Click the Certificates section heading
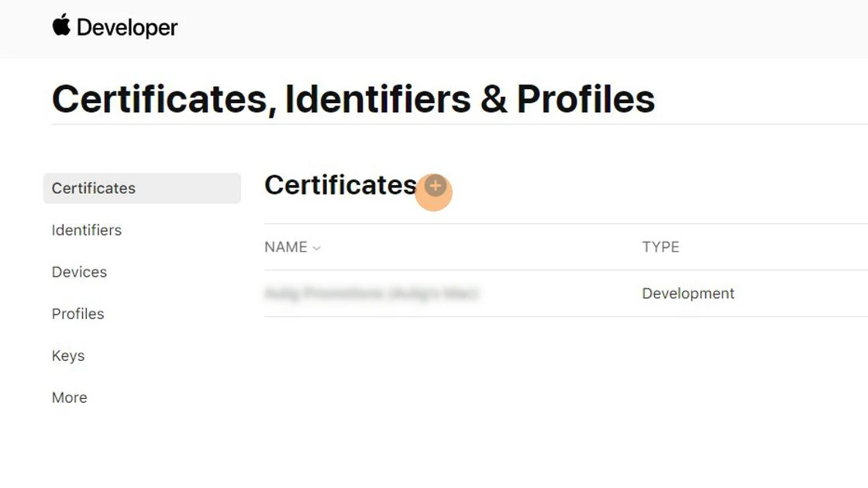 340,185
